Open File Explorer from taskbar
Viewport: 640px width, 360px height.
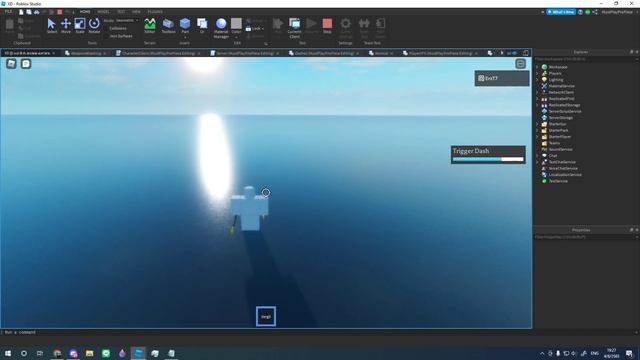pyautogui.click(x=89, y=353)
